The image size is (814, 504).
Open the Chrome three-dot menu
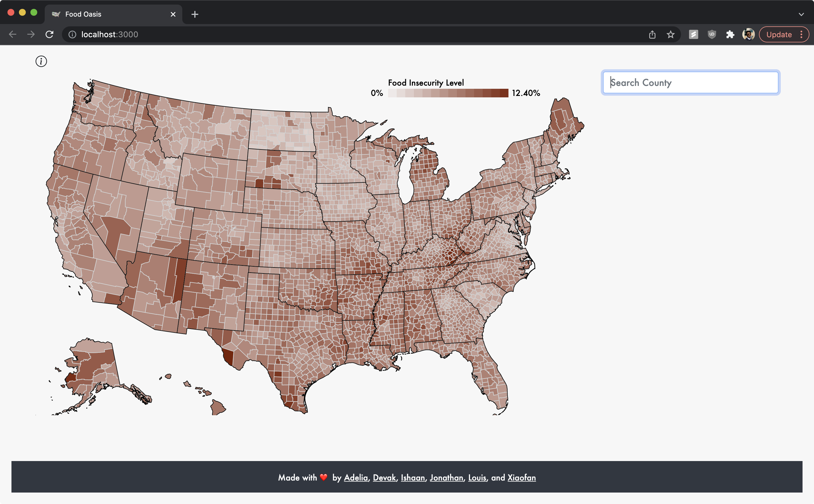(x=801, y=34)
